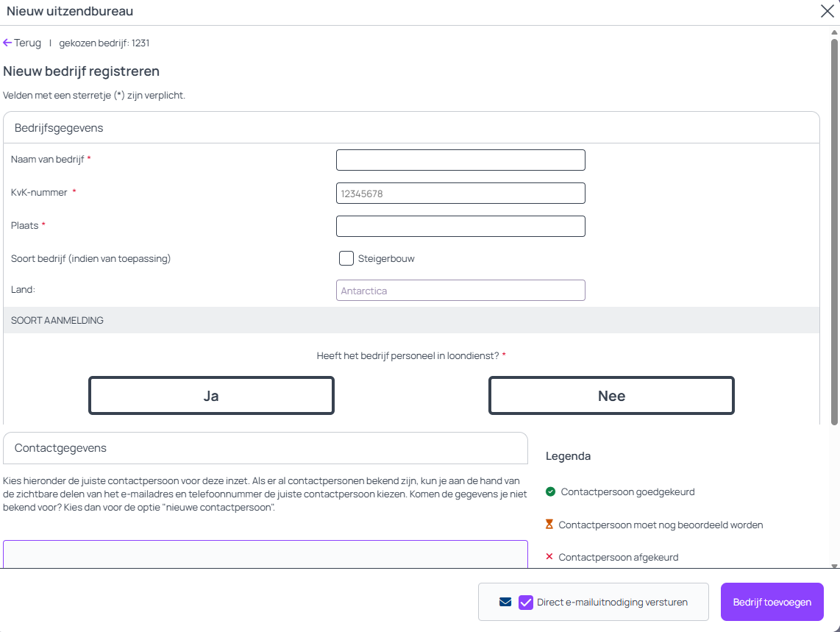
Task: Click the Contactgegevens section header
Action: pos(60,448)
